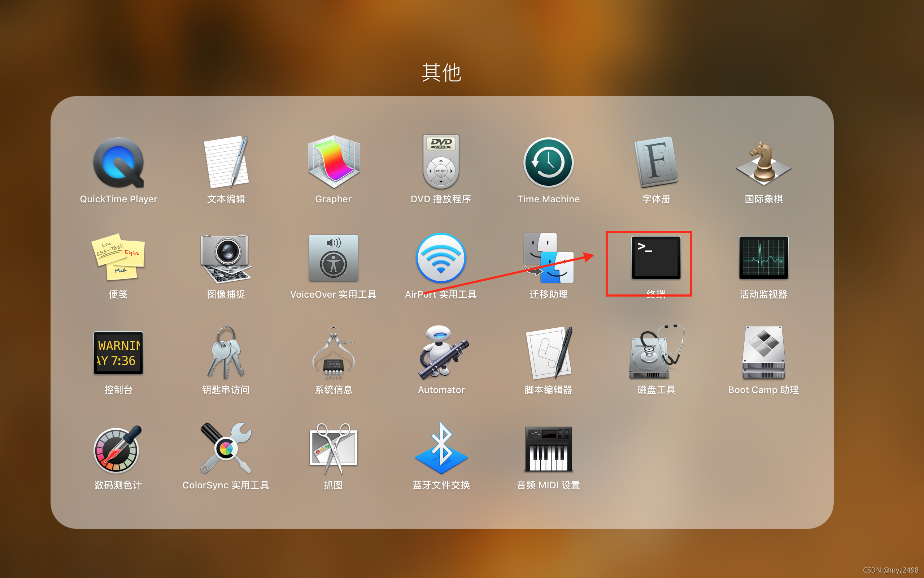Open Time Machine app
The height and width of the screenshot is (578, 924).
click(549, 163)
